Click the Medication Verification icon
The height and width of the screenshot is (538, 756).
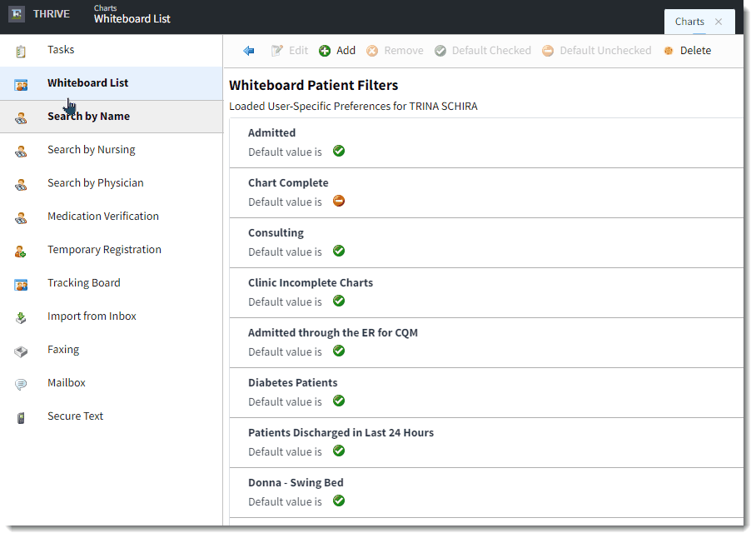(21, 218)
